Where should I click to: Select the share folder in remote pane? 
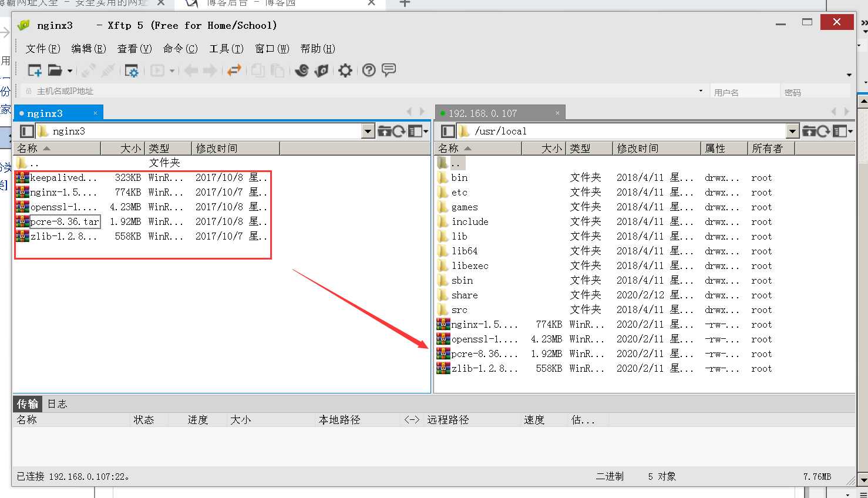(x=457, y=295)
